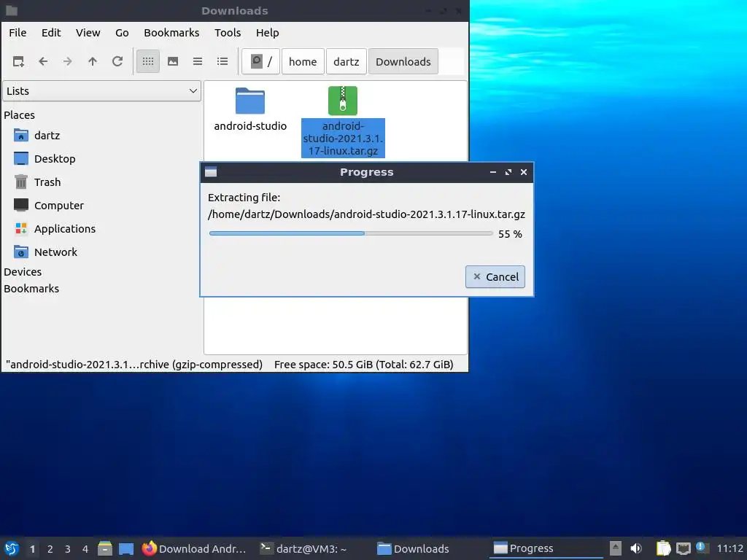
Task: Switch to workspace 3
Action: pyautogui.click(x=68, y=549)
